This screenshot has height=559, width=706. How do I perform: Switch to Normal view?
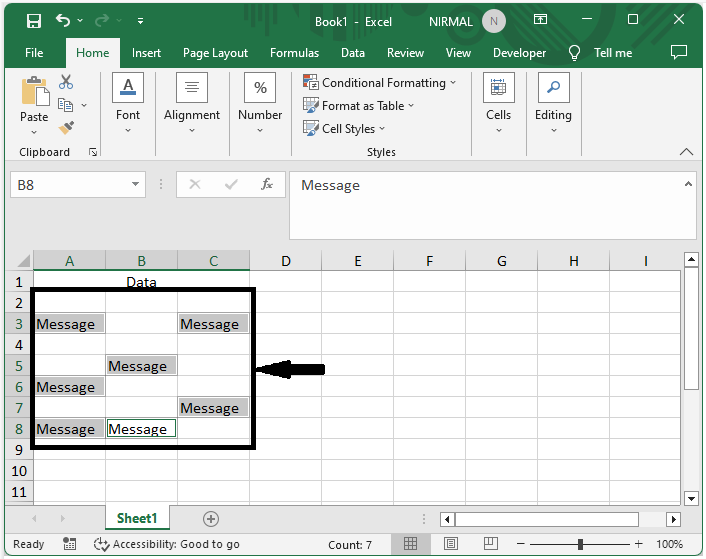(410, 544)
